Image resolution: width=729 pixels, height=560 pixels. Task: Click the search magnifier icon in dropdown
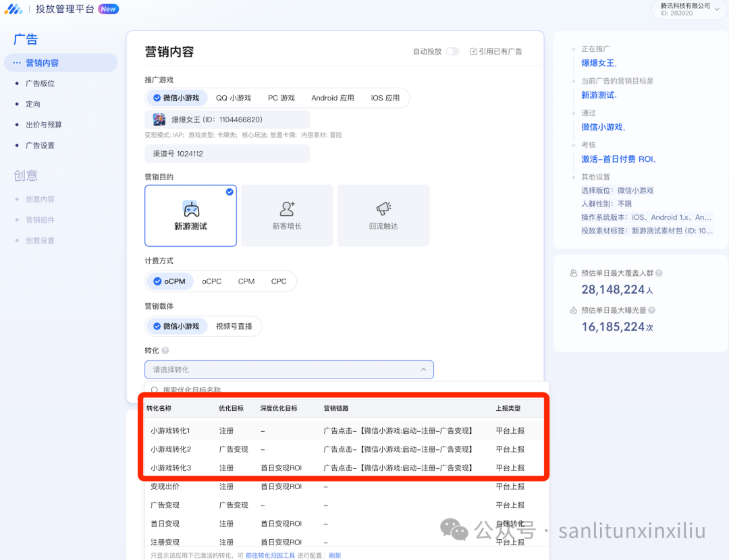pyautogui.click(x=155, y=390)
